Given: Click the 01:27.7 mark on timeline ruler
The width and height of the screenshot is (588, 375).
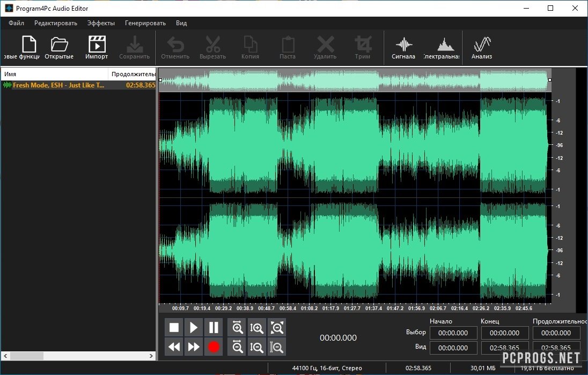Looking at the screenshot, I should point(352,308).
